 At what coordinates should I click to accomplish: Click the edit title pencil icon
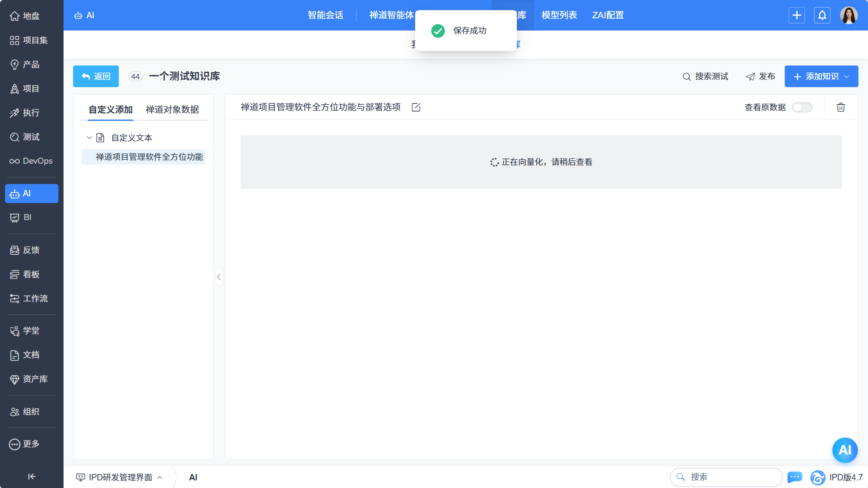(x=416, y=107)
